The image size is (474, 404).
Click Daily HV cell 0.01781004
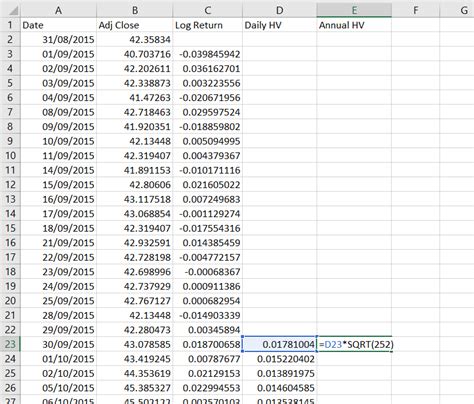(279, 344)
